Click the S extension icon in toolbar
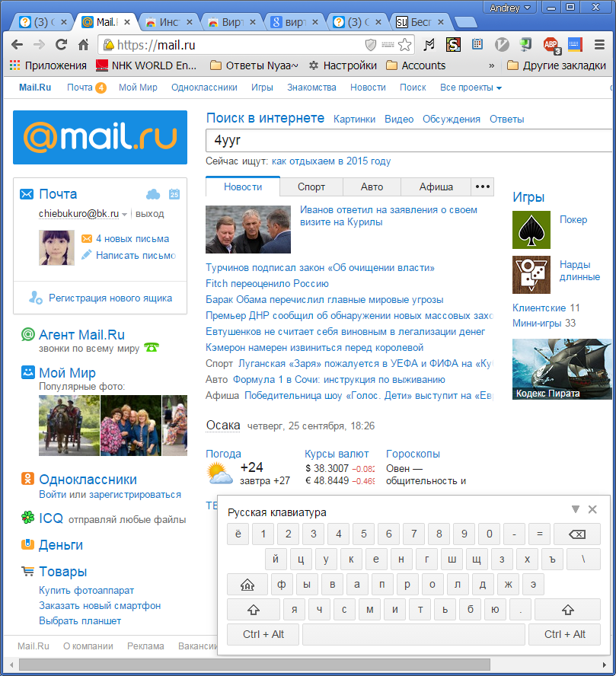 (x=453, y=44)
